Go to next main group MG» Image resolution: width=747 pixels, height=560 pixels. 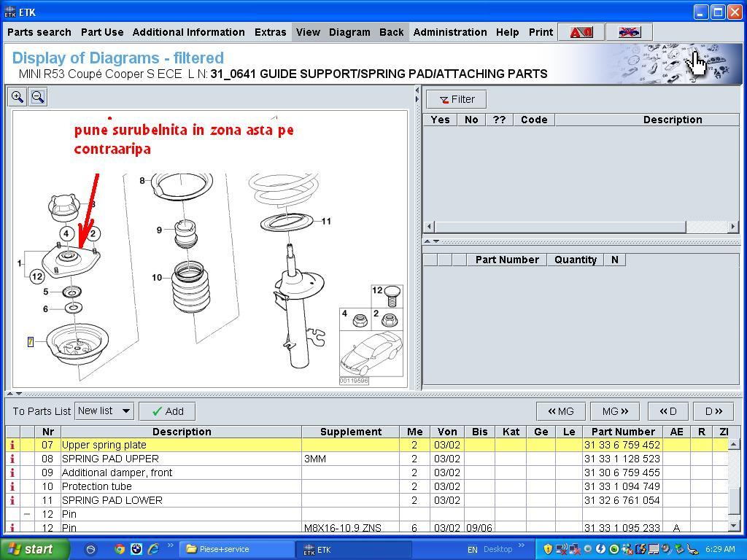(x=615, y=411)
